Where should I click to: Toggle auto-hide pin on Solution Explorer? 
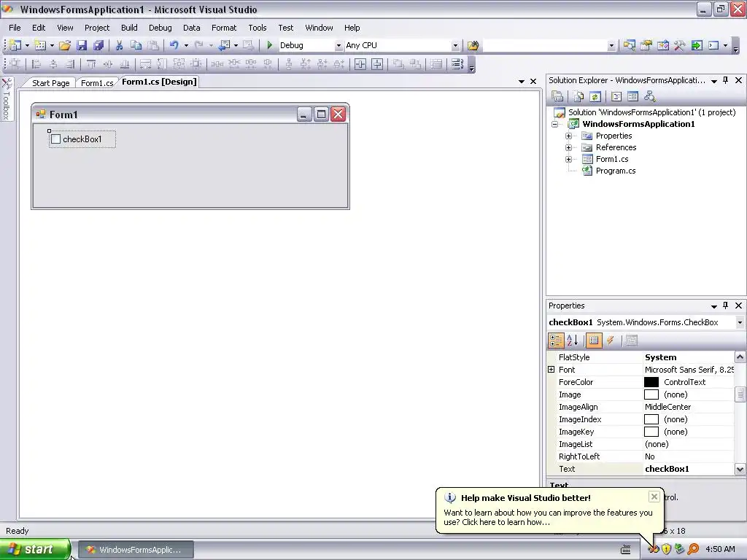[x=726, y=80]
